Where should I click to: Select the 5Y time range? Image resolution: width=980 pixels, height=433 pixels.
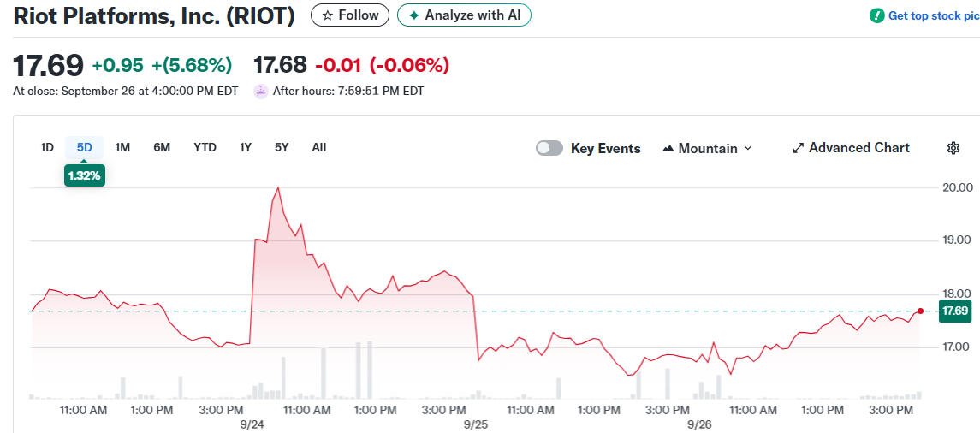[282, 147]
